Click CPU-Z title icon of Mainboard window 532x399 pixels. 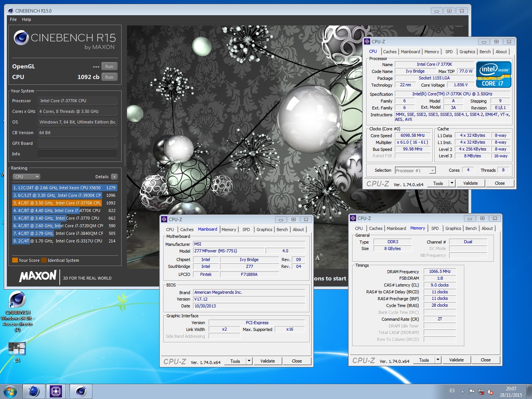click(164, 220)
